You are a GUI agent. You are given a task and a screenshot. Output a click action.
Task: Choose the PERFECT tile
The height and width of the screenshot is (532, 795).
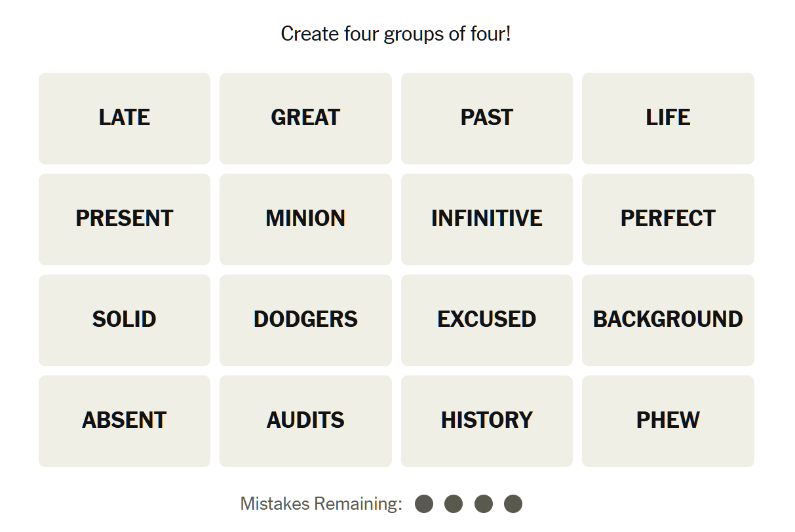pos(668,219)
